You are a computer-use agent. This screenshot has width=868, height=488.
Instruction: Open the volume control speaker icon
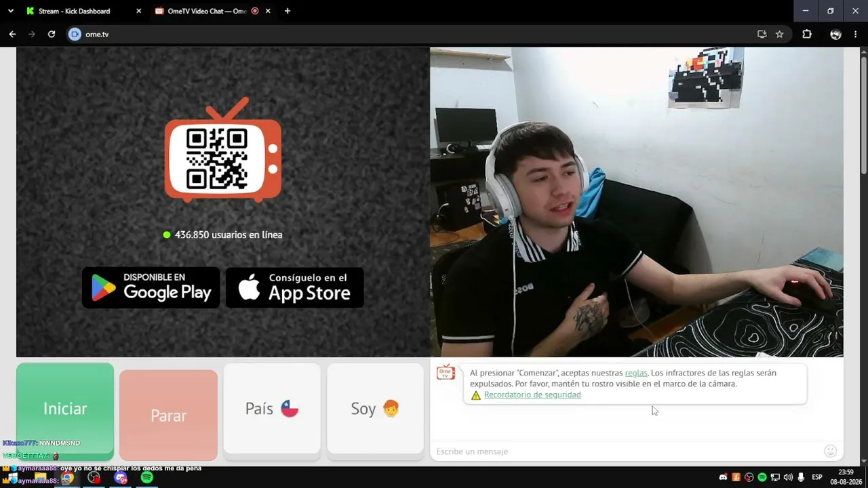pyautogui.click(x=788, y=478)
